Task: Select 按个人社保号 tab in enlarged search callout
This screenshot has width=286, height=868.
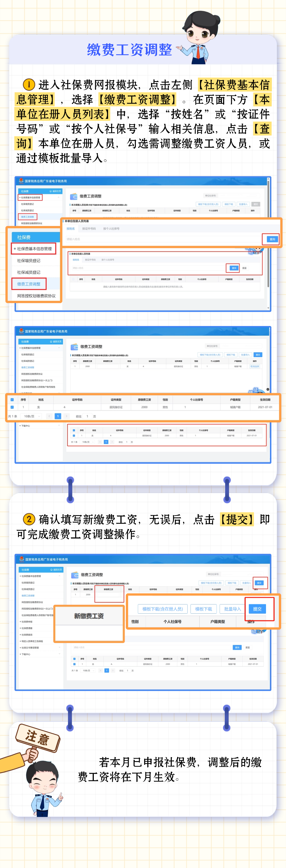Action: point(111,229)
